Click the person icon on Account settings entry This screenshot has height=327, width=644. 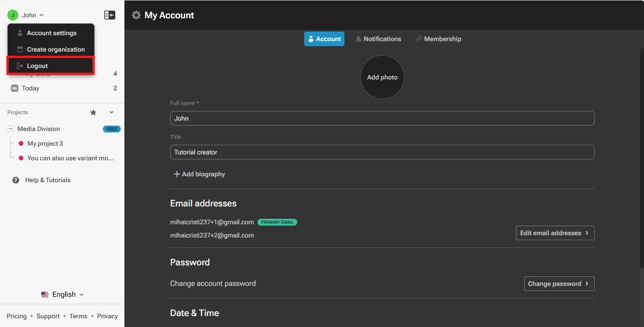pos(19,32)
